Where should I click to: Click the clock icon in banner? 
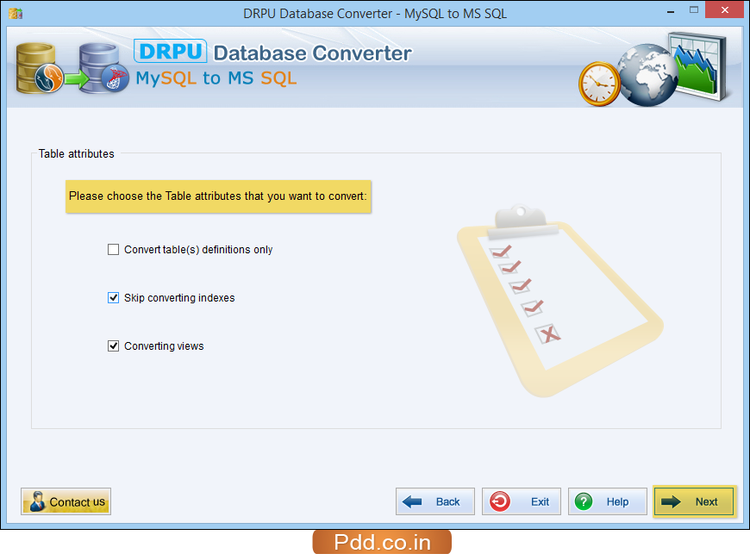[599, 84]
